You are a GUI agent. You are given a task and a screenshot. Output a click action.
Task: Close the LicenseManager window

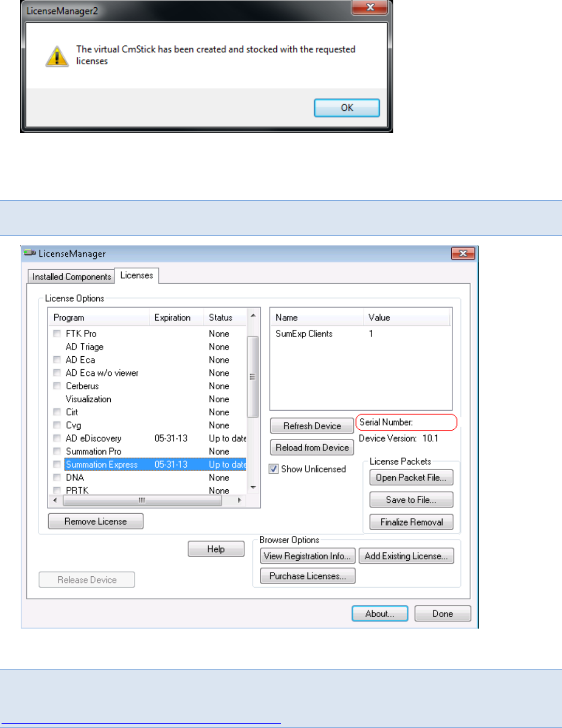pos(463,253)
